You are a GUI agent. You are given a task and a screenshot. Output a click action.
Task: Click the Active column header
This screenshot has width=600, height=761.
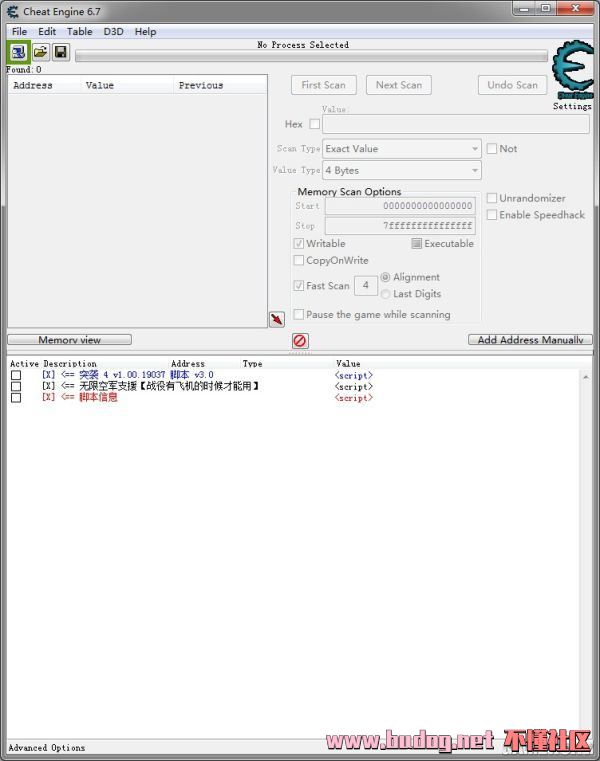click(24, 364)
